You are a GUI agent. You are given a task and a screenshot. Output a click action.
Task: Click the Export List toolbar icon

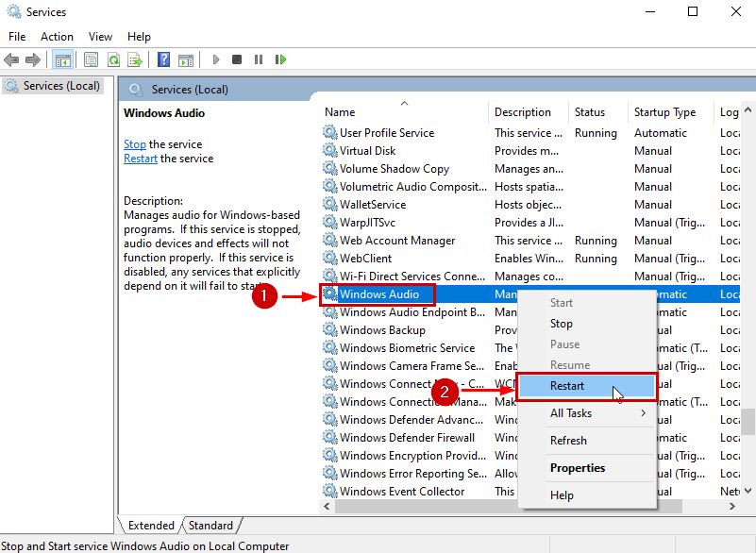click(x=135, y=59)
